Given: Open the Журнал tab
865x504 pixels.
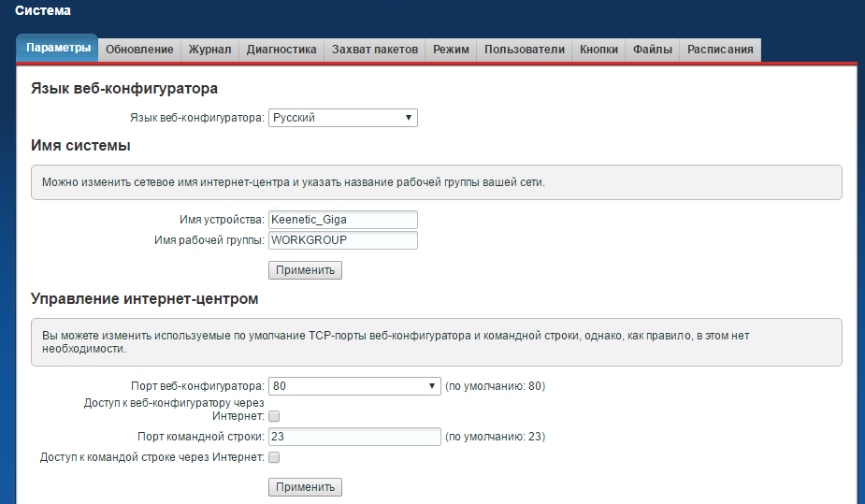Looking at the screenshot, I should point(209,50).
